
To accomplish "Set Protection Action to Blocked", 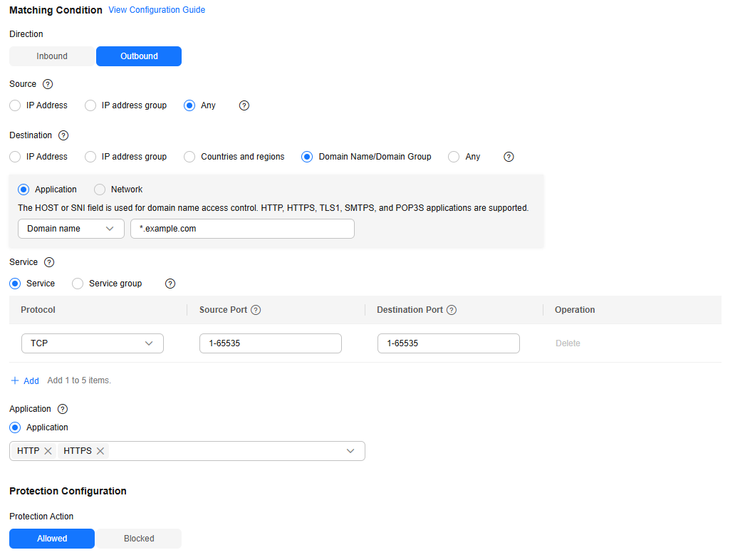I will [139, 539].
